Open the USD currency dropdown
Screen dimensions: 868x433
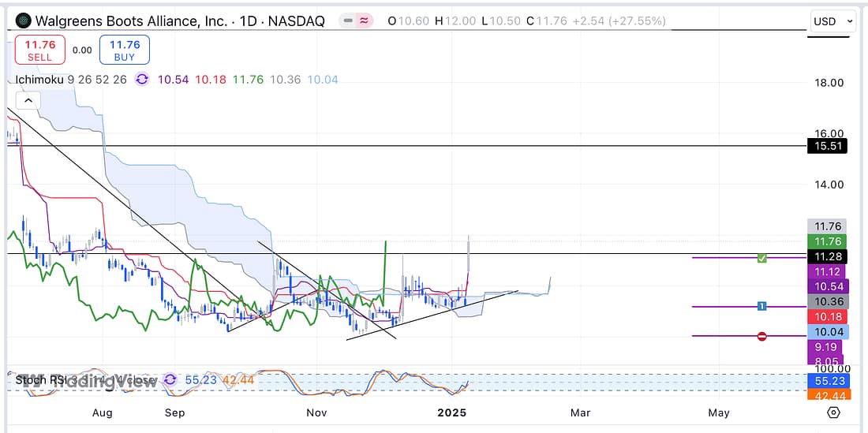coord(833,21)
